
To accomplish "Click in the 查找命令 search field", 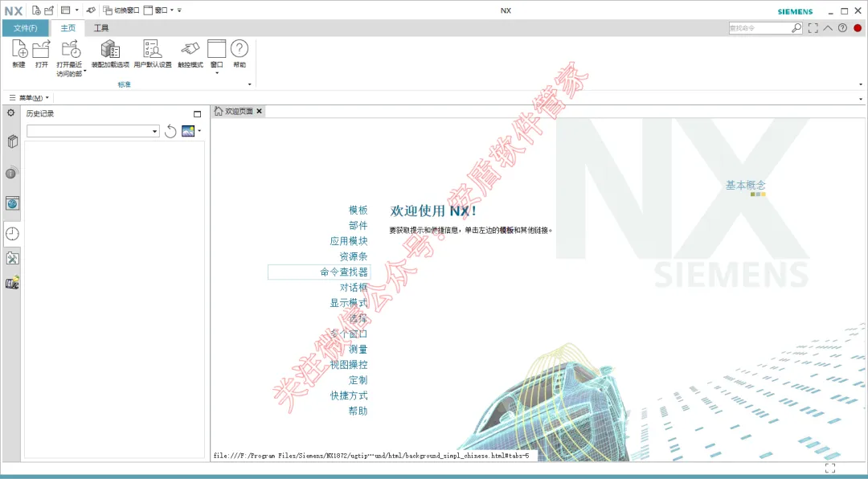I will 759,27.
